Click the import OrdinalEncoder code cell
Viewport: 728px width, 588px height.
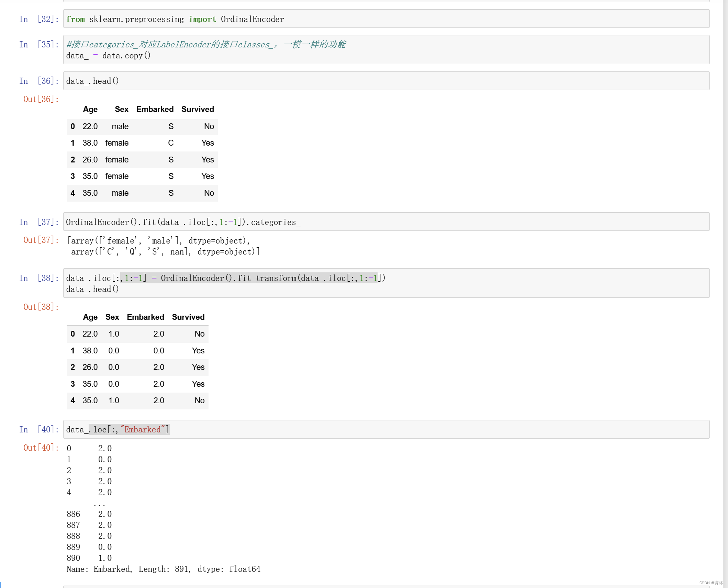click(386, 19)
